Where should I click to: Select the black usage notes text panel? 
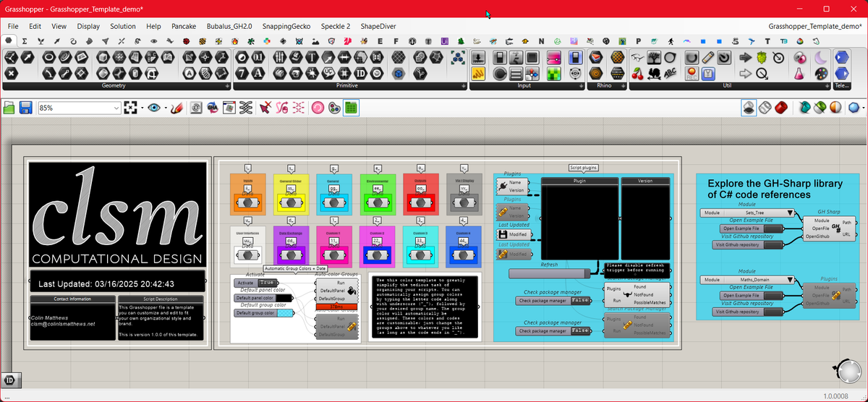(424, 307)
